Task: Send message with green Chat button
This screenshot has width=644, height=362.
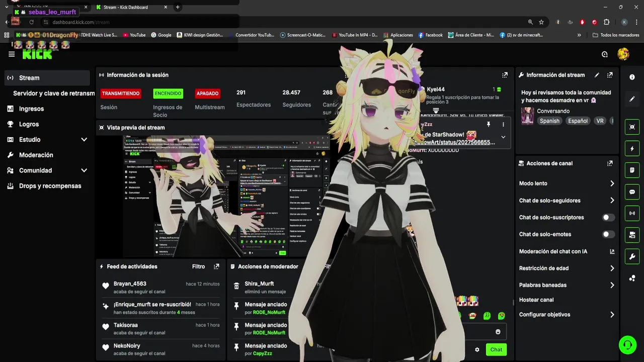Action: [x=496, y=349]
